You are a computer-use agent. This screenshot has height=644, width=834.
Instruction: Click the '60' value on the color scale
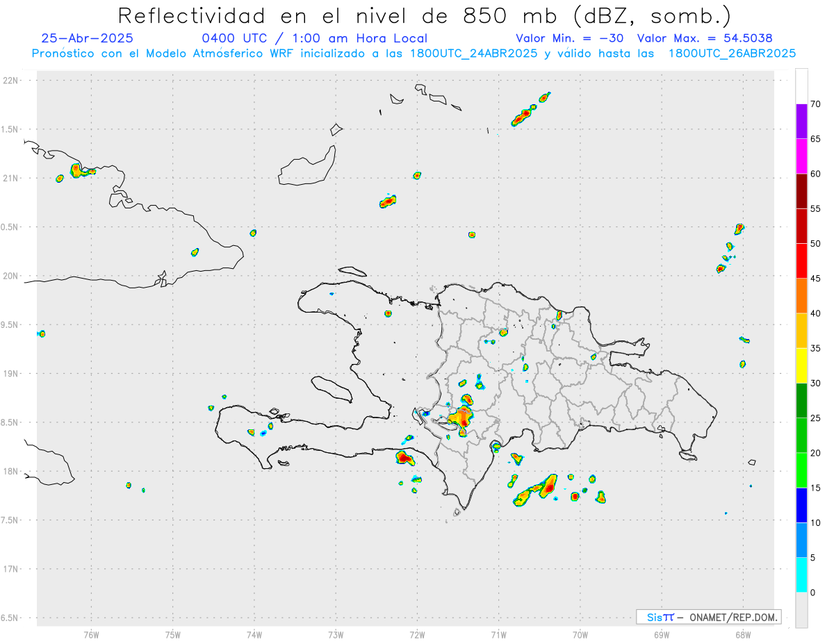pos(817,174)
